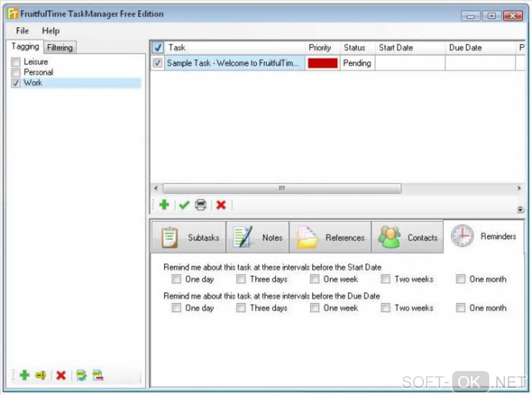The image size is (532, 395).
Task: Click the uncheck all tags icon
Action: point(98,375)
